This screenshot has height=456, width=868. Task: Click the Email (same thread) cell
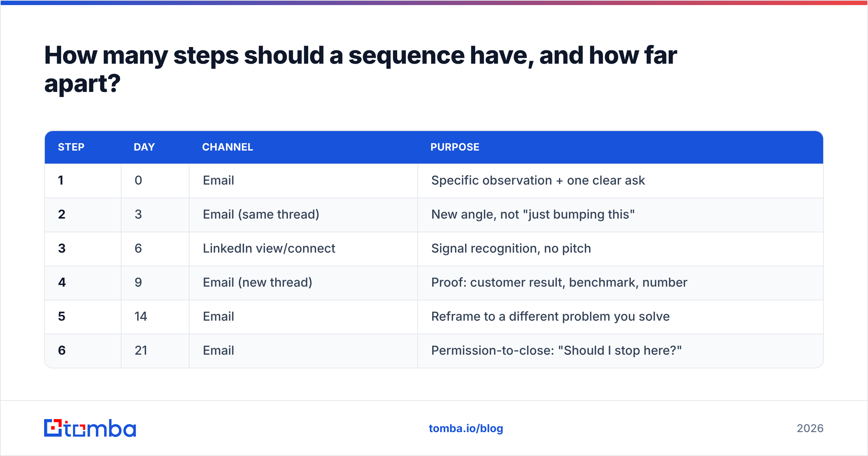click(303, 215)
